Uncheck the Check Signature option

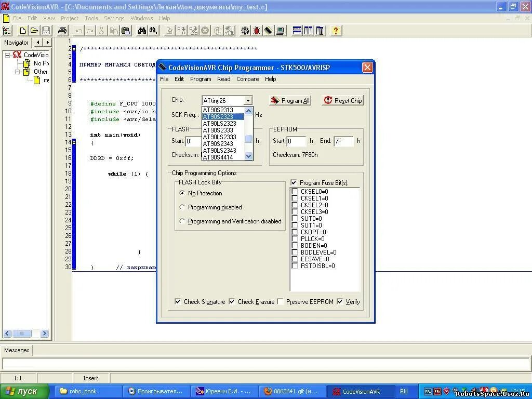pos(178,302)
